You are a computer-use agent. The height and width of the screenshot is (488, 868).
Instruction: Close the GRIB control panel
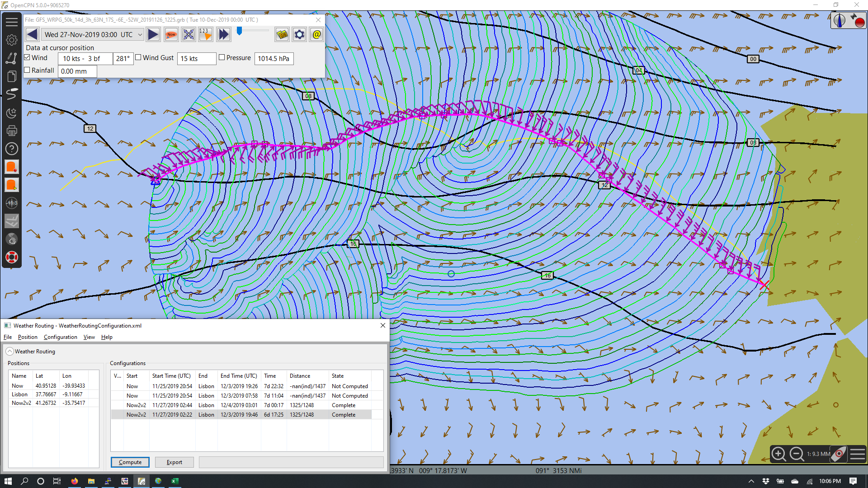(318, 20)
